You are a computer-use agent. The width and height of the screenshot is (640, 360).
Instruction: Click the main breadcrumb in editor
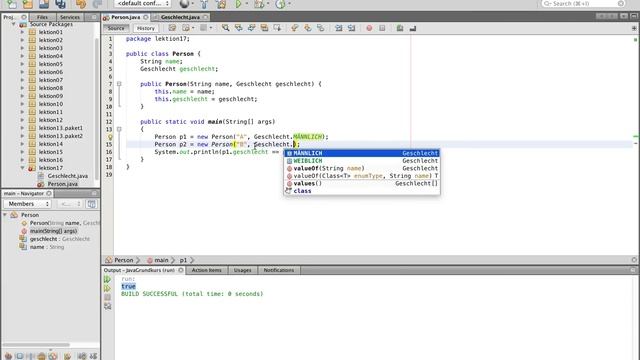pyautogui.click(x=161, y=260)
